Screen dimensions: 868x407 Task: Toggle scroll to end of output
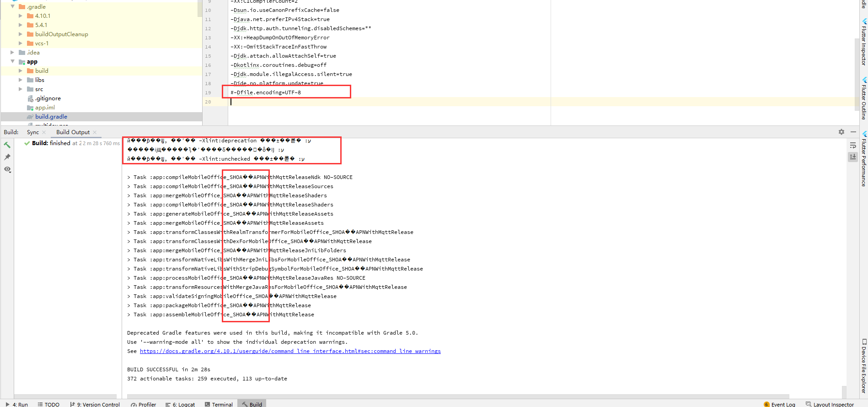(x=853, y=157)
